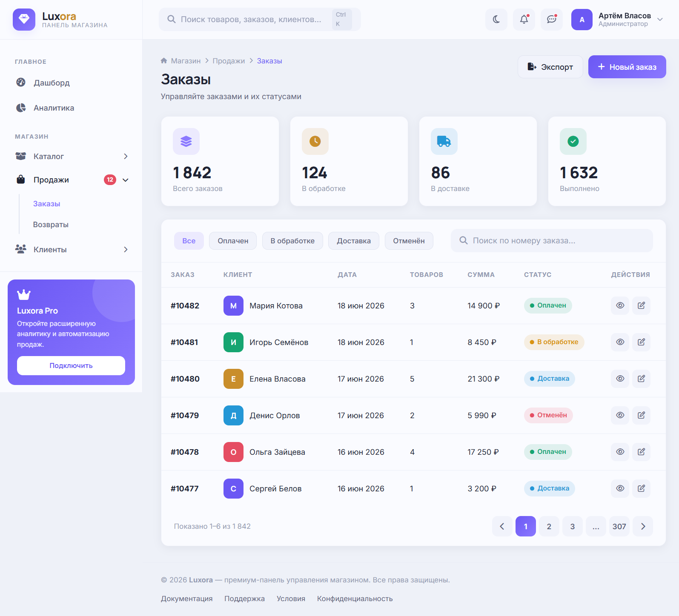This screenshot has height=616, width=679.
Task: Collapse the Продажи menu chevron
Action: coord(126,180)
